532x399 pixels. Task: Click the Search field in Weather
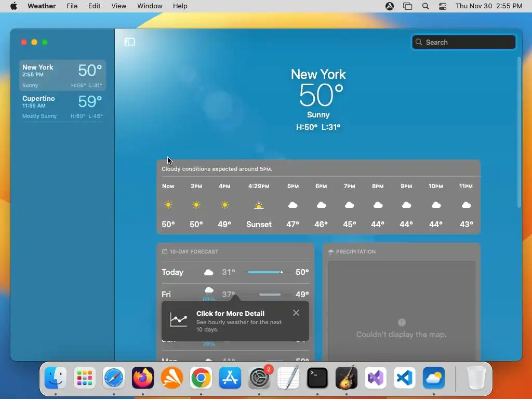point(463,42)
